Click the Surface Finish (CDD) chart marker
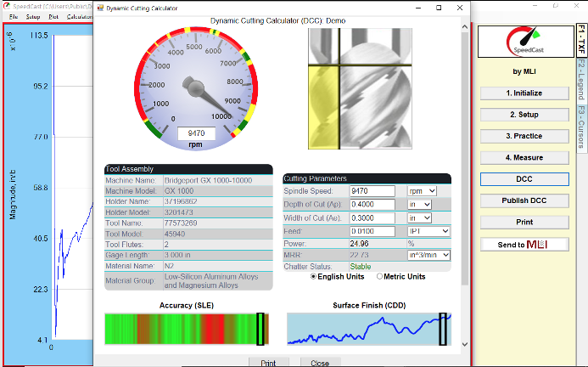This screenshot has width=588, height=367. click(443, 329)
